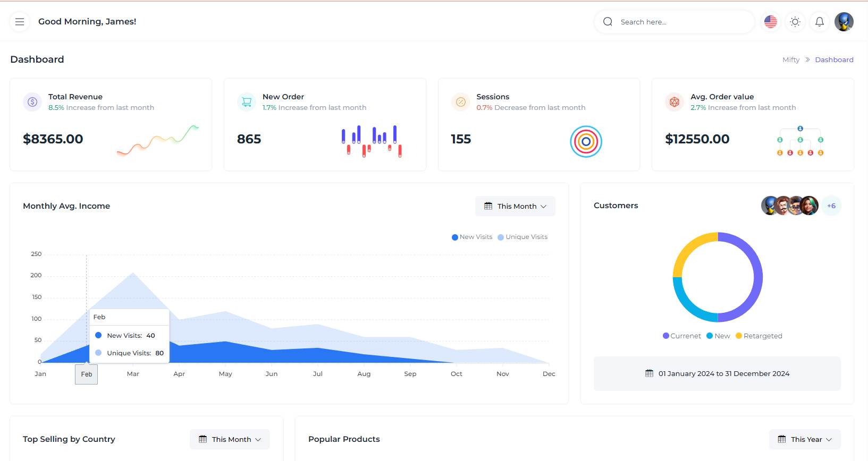Screen dimensions: 868x461
Task: Click the +6 more customers badge
Action: (831, 206)
